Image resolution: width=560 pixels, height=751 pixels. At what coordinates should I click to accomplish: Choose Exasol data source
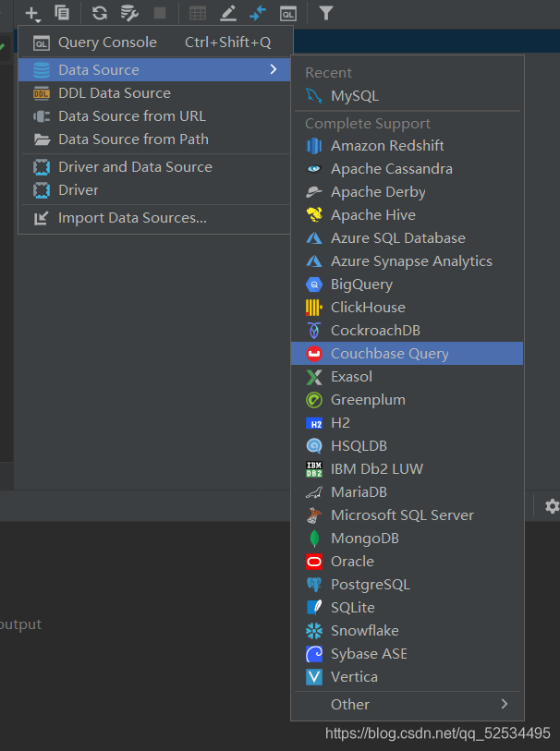pyautogui.click(x=408, y=377)
